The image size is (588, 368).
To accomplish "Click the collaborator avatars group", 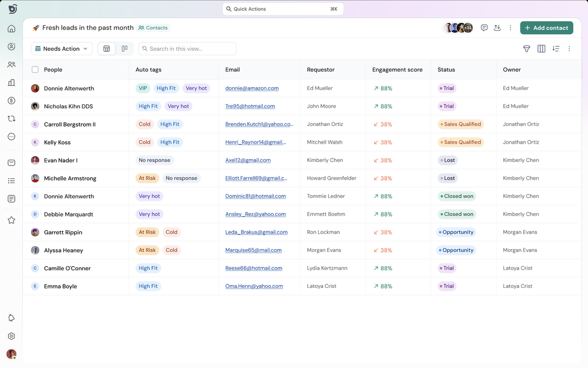I will 458,28.
